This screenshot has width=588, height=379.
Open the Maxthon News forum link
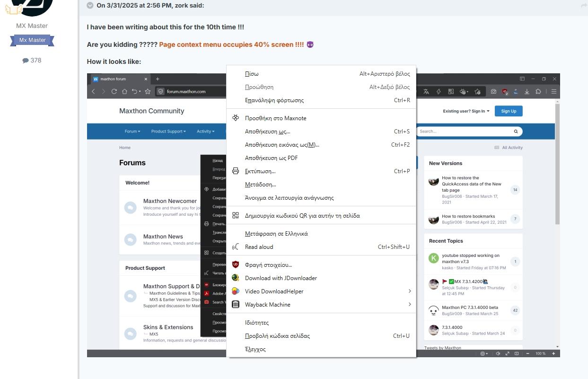(163, 237)
